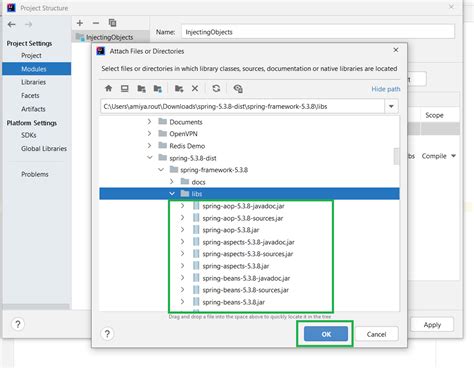
Task: Add a new module with plus icon
Action: point(80,23)
